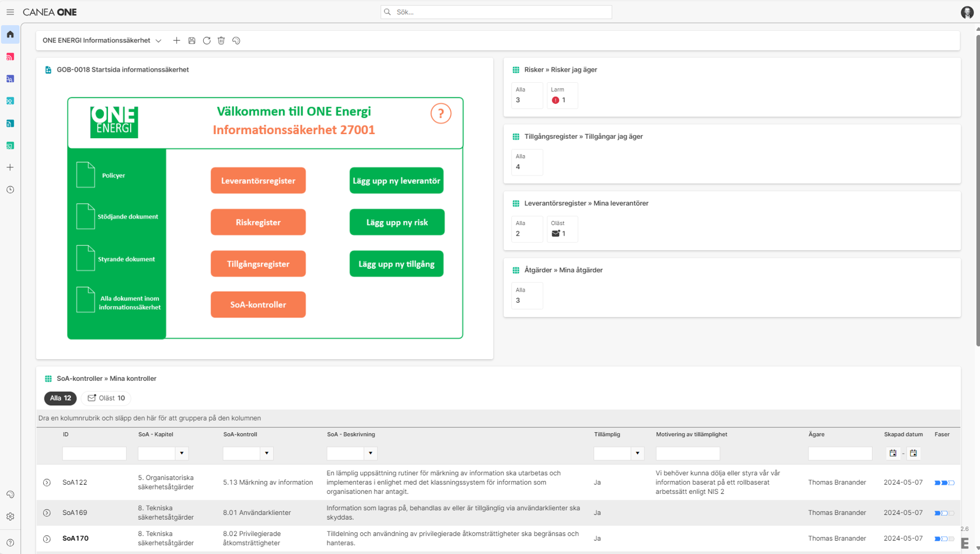Sort by the SoA - Kapitel column header
Screen dimensions: 980x554
coord(155,434)
